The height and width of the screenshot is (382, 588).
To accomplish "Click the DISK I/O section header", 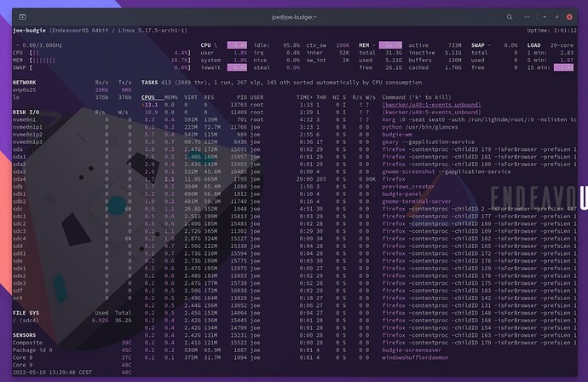I will [26, 113].
